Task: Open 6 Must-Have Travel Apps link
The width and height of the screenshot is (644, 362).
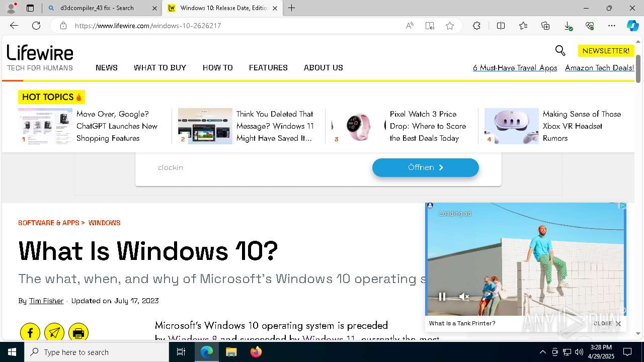Action: click(x=515, y=68)
